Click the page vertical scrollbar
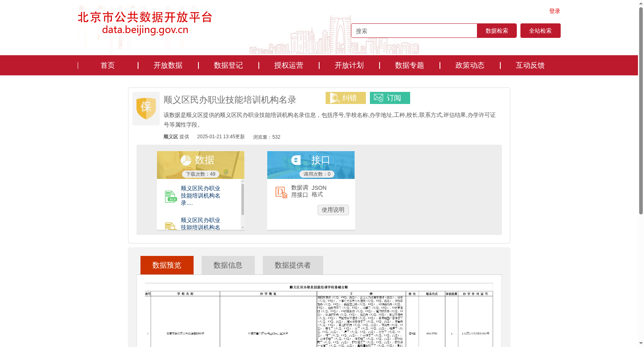Image resolution: width=644 pixels, height=347 pixels. coord(641,110)
